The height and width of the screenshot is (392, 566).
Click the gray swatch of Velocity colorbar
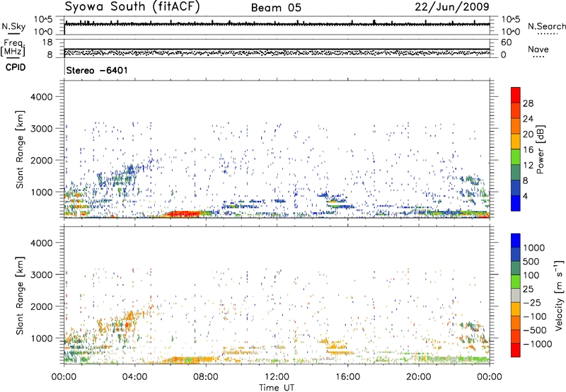tap(516, 296)
